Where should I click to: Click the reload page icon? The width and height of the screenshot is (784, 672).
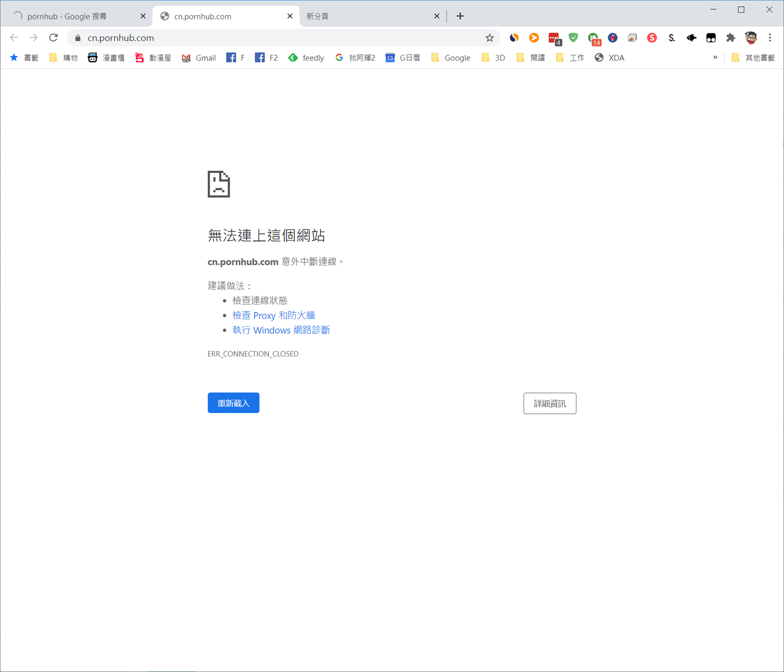53,38
